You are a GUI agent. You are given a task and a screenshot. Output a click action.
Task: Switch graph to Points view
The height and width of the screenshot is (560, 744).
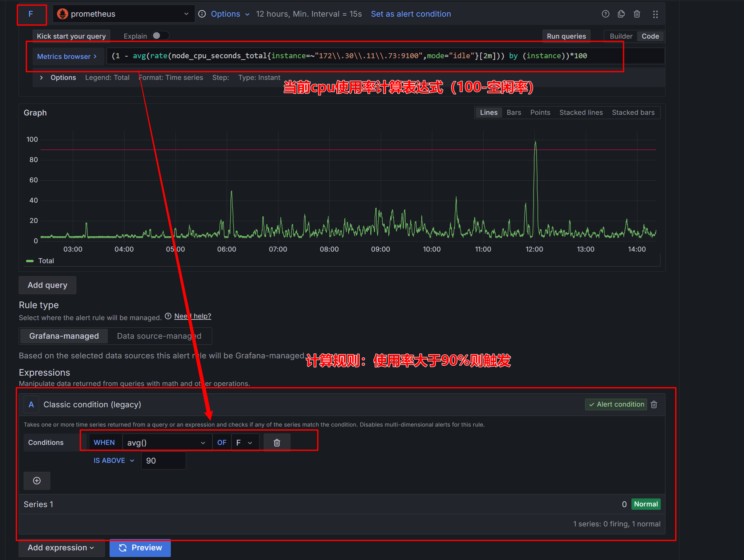(540, 112)
